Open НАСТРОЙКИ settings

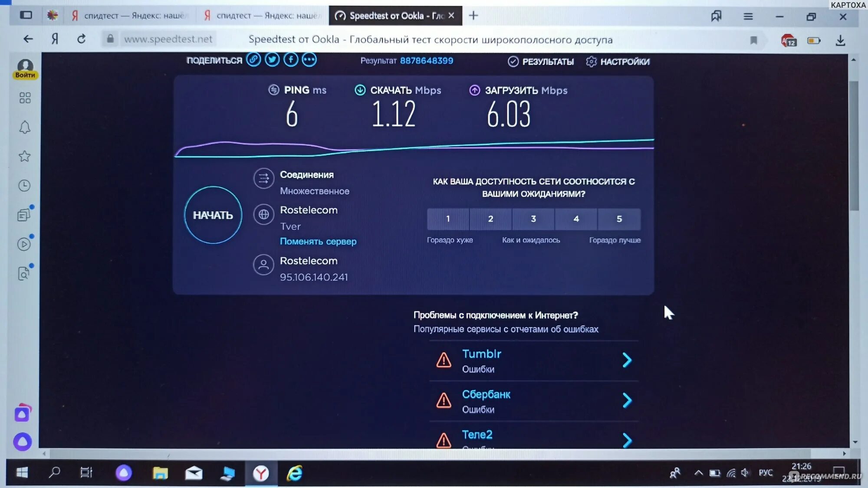coord(618,62)
